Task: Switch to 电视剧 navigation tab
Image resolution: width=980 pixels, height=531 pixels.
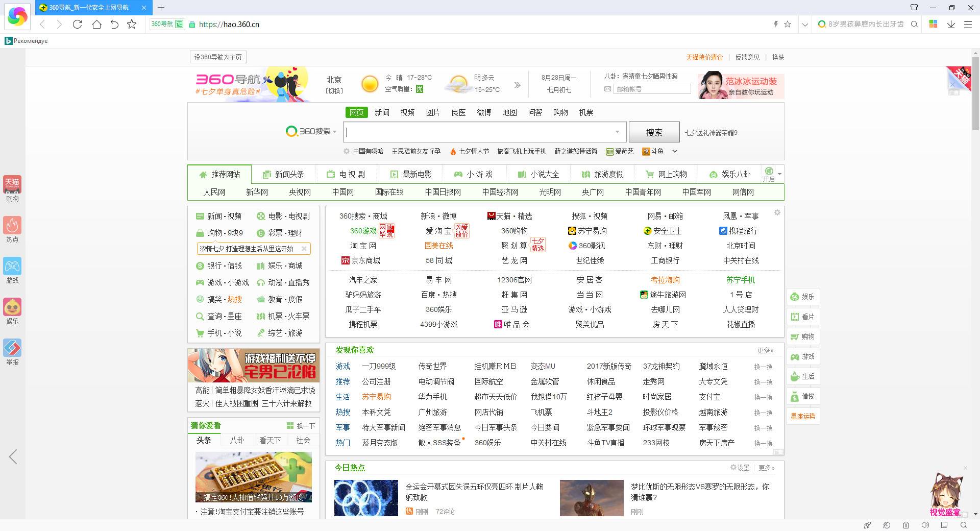Action: [x=347, y=174]
